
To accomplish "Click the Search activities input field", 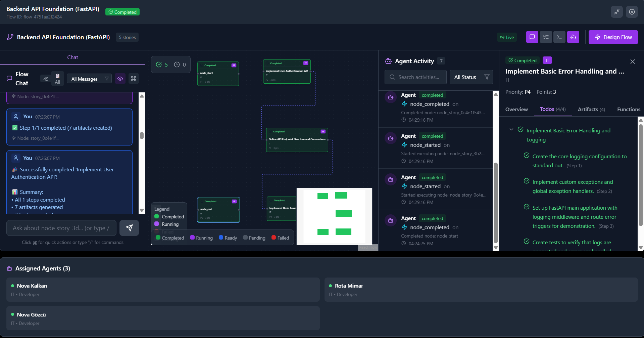I will 415,77.
